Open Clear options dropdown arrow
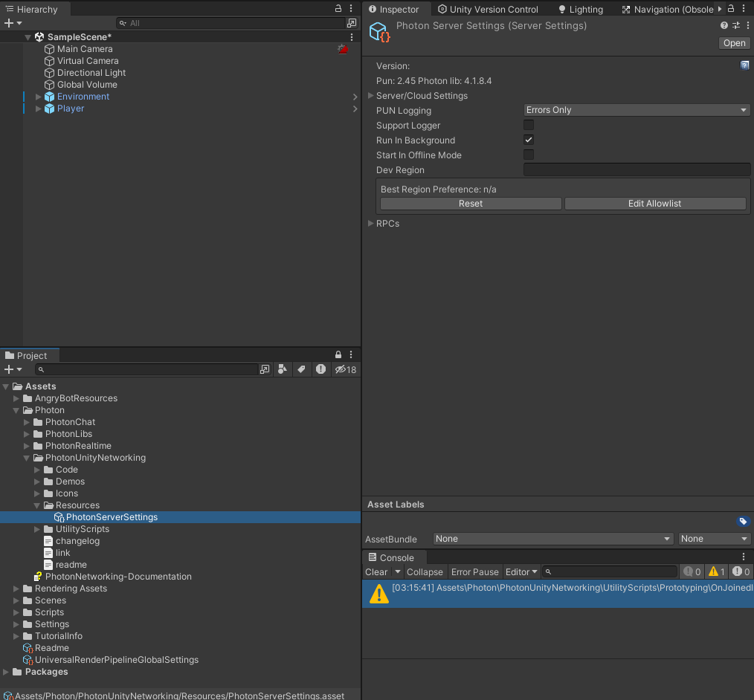The image size is (754, 700). pos(398,571)
